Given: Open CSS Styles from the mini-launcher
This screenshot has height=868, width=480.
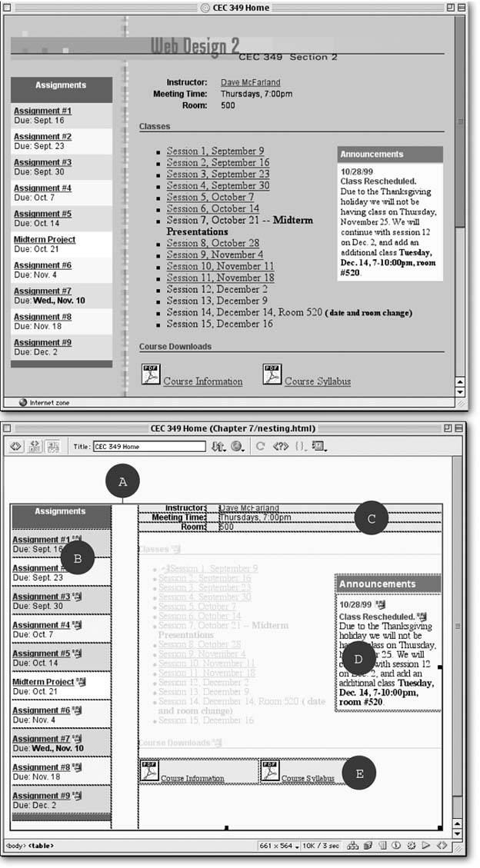Looking at the screenshot, I should [396, 845].
